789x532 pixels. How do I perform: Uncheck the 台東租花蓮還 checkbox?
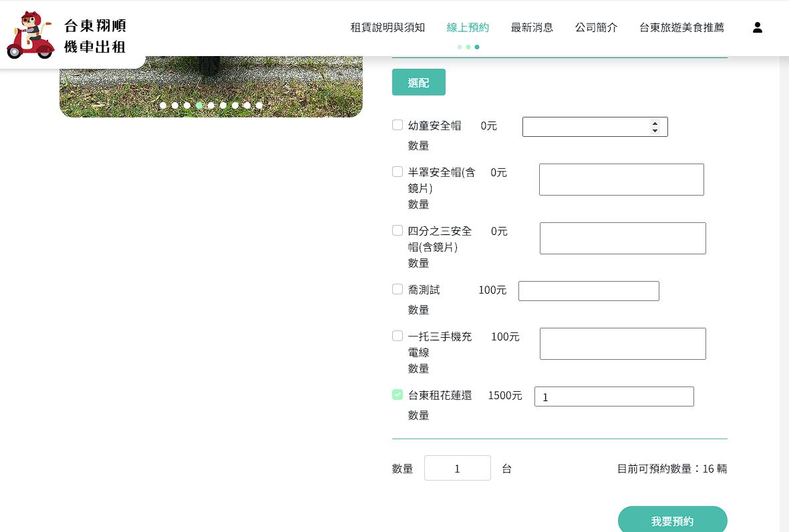[398, 394]
